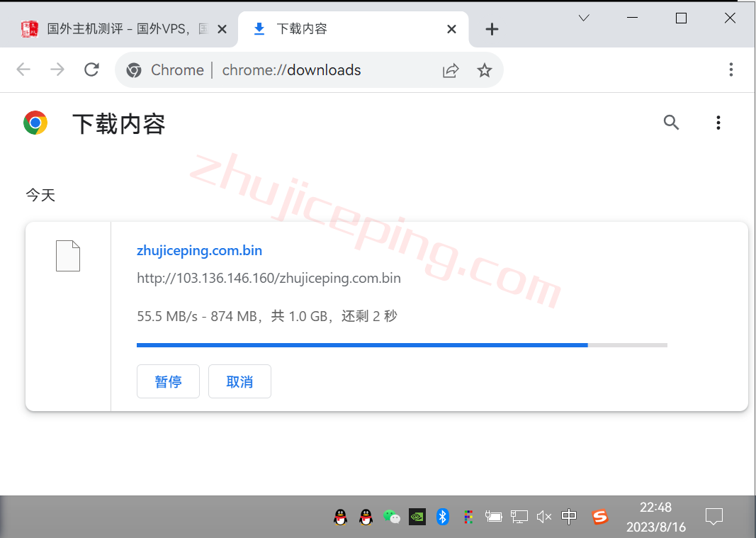Screen dimensions: 756x538
Task: Open downloads page more actions menu
Action: (x=718, y=123)
